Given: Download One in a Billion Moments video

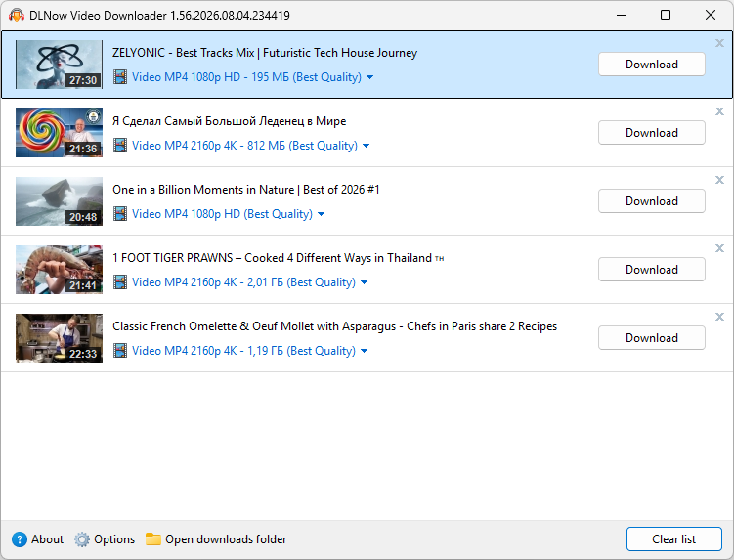Looking at the screenshot, I should point(652,201).
